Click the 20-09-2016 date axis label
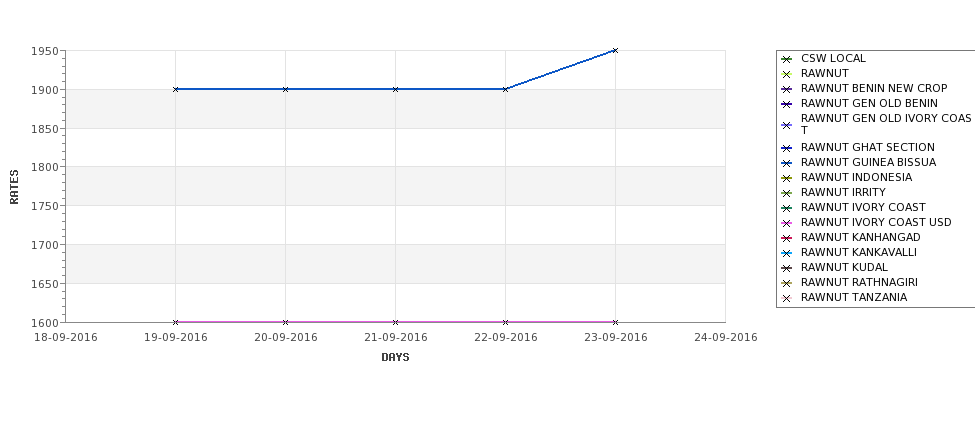The height and width of the screenshot is (429, 975). 285,338
